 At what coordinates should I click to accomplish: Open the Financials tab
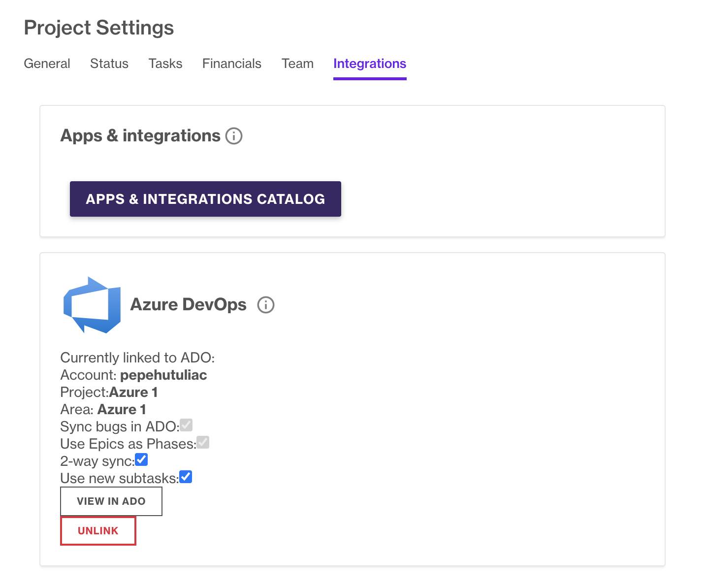[231, 64]
